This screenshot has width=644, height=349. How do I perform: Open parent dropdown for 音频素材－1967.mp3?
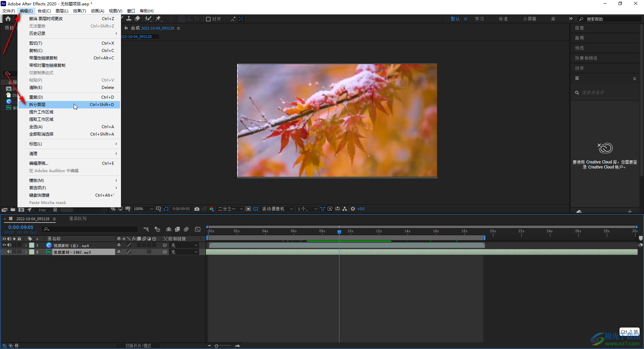point(184,252)
